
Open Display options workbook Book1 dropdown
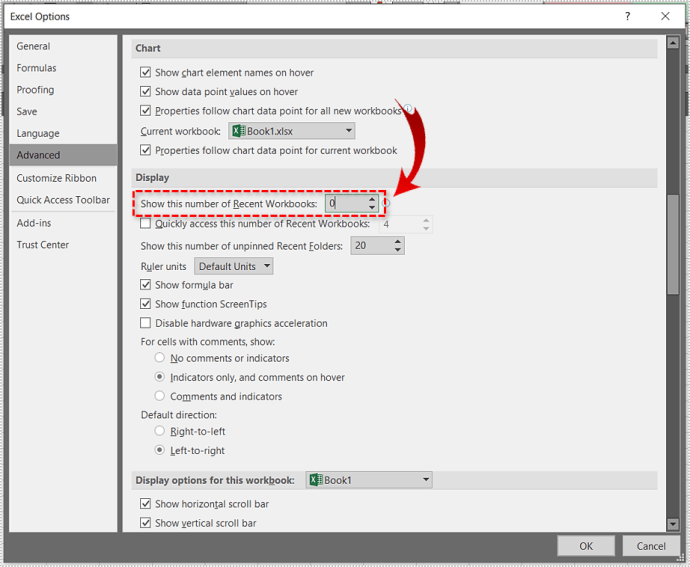(x=426, y=480)
